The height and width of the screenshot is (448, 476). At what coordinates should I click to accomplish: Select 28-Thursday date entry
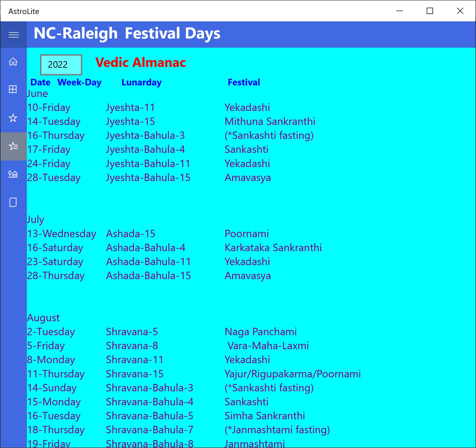click(56, 276)
